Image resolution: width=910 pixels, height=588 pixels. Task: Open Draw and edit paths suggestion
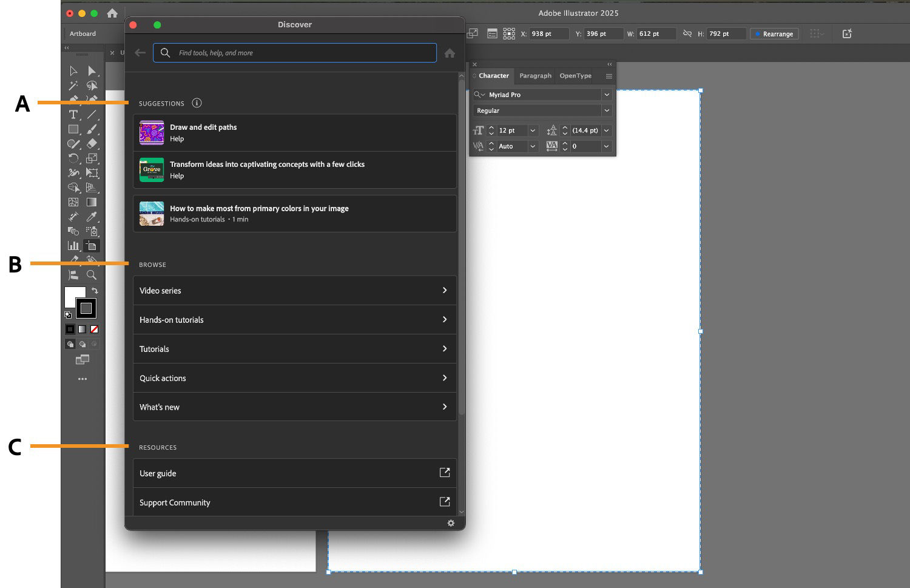point(295,133)
